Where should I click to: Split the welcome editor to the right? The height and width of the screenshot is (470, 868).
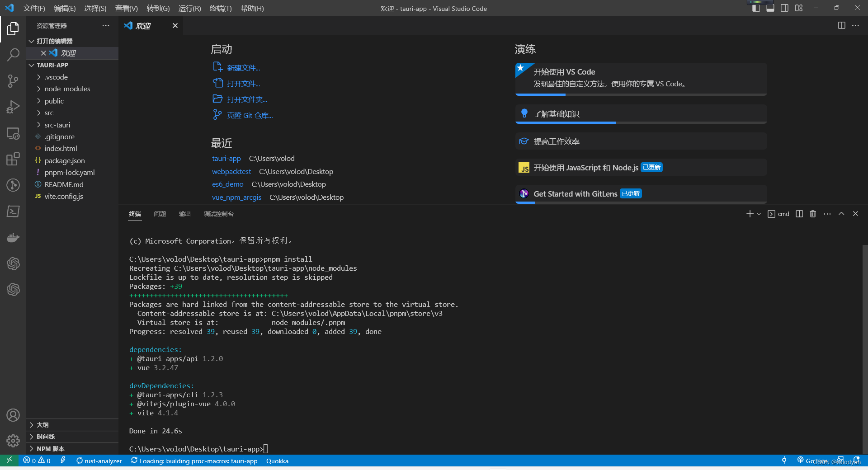click(x=841, y=26)
